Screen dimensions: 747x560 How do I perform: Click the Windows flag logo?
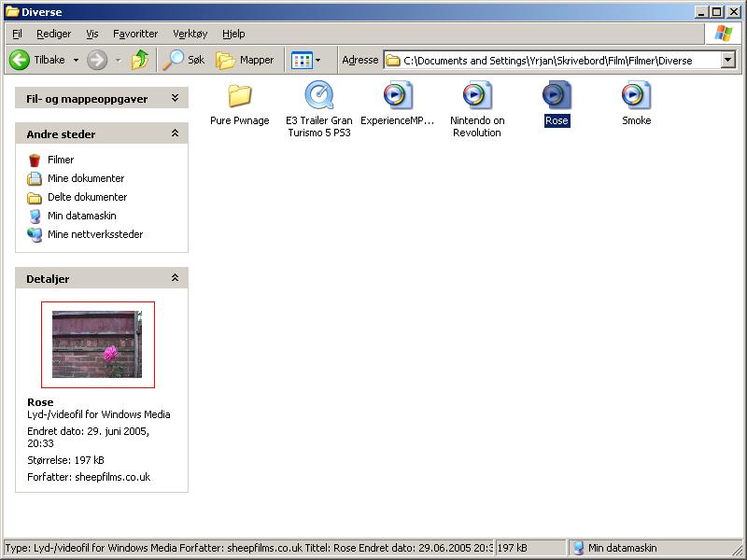(x=723, y=34)
